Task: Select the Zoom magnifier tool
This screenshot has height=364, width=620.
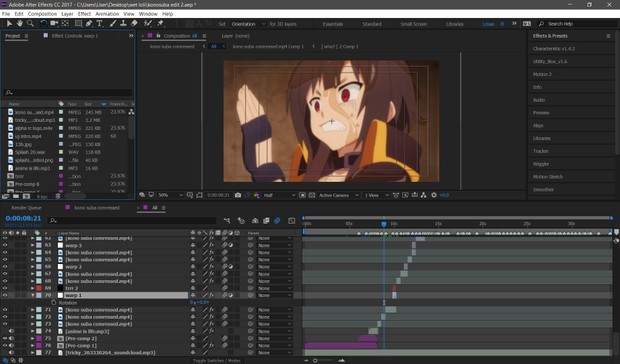Action: (x=30, y=24)
